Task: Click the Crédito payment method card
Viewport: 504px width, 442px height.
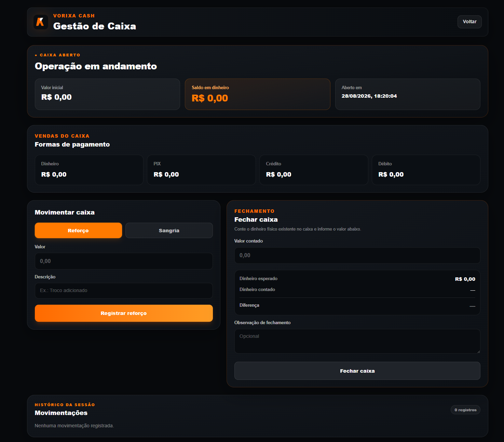Action: point(314,170)
